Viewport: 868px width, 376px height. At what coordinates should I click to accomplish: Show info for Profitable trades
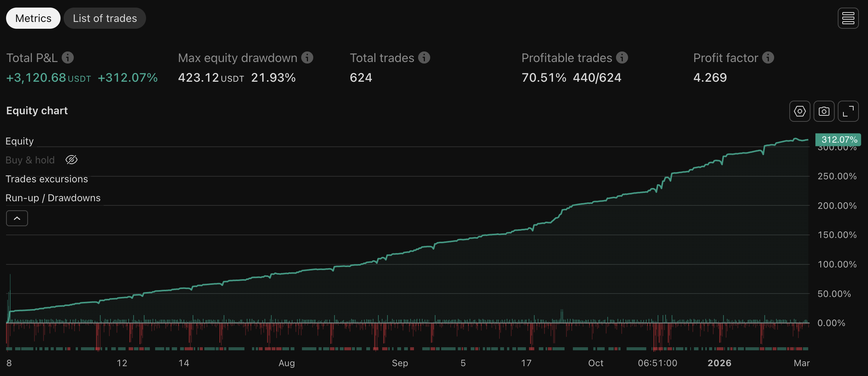pyautogui.click(x=622, y=57)
